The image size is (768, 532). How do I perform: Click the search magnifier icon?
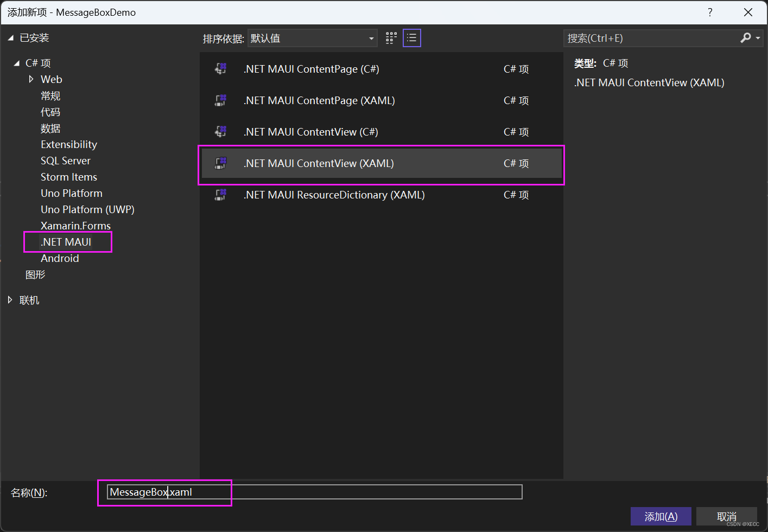click(x=746, y=38)
